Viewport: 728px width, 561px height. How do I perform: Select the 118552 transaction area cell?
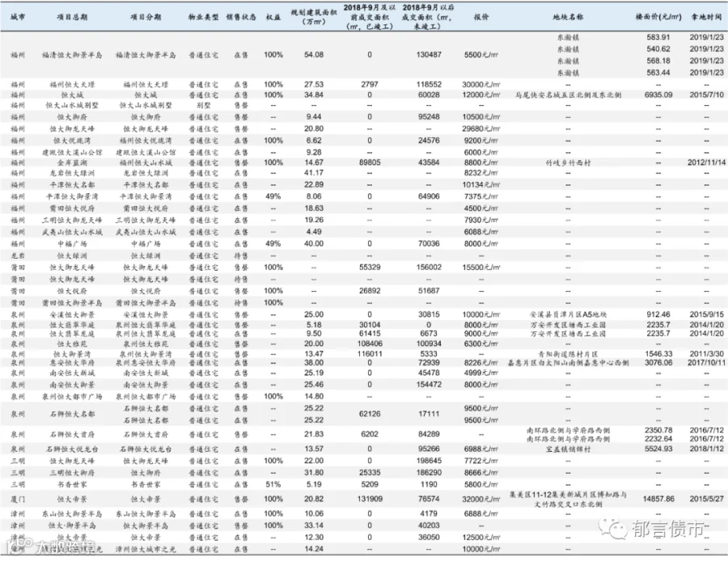tap(429, 84)
